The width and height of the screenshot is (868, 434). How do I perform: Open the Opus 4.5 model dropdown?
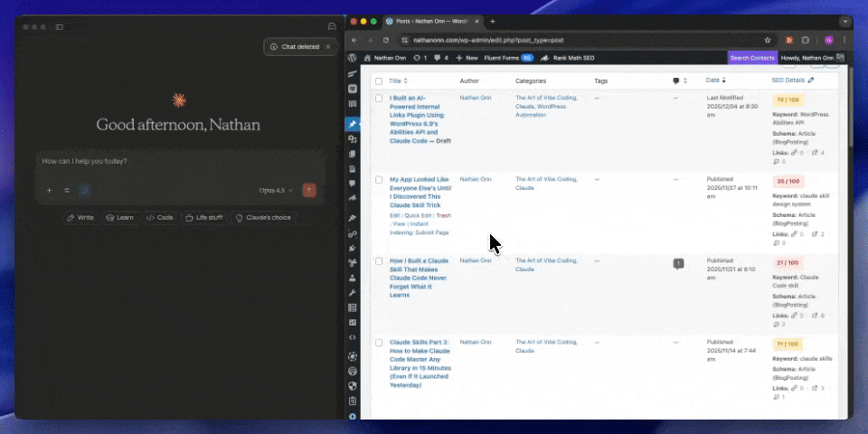pyautogui.click(x=276, y=191)
